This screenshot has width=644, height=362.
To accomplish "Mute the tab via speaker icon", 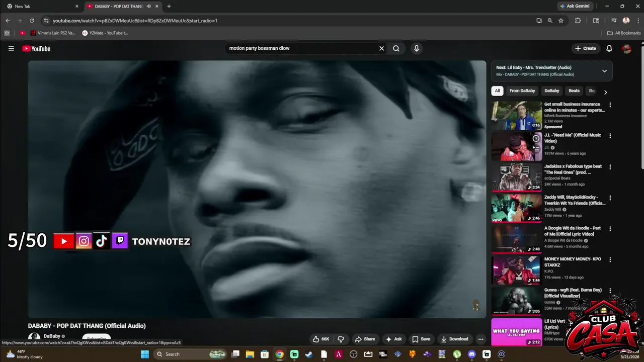I will tap(148, 6).
